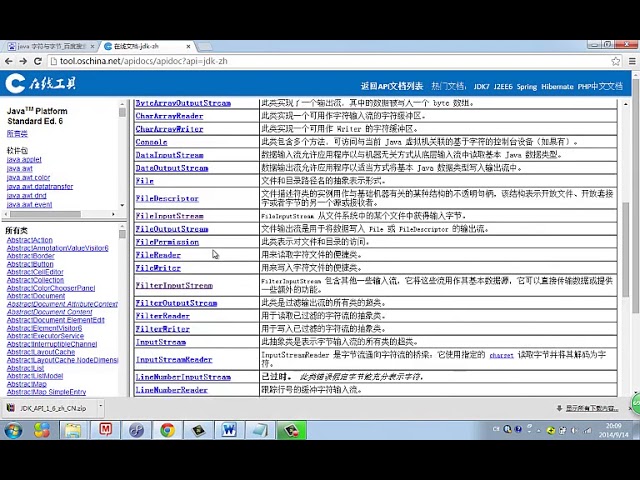Click the volume icon in system tray

pyautogui.click(x=574, y=430)
